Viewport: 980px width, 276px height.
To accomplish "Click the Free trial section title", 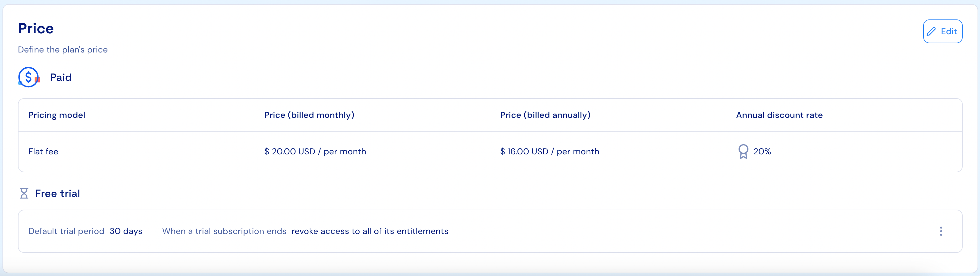I will [x=57, y=193].
